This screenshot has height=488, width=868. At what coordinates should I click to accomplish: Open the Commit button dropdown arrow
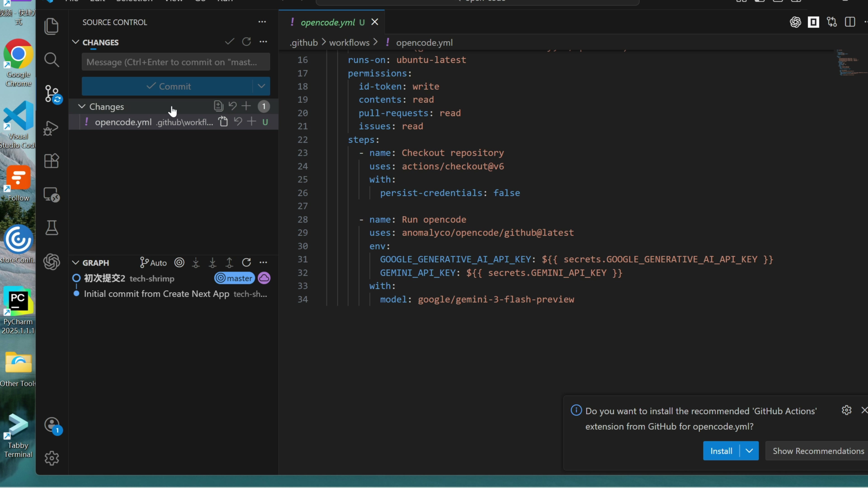pos(261,86)
